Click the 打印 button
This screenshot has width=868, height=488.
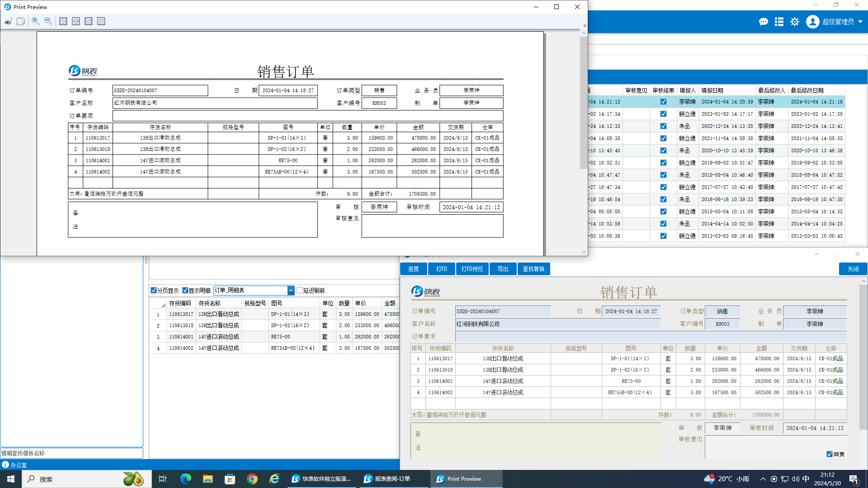pos(441,269)
